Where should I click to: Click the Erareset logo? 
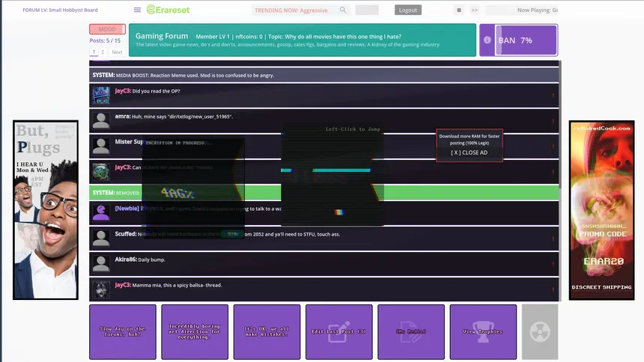168,10
